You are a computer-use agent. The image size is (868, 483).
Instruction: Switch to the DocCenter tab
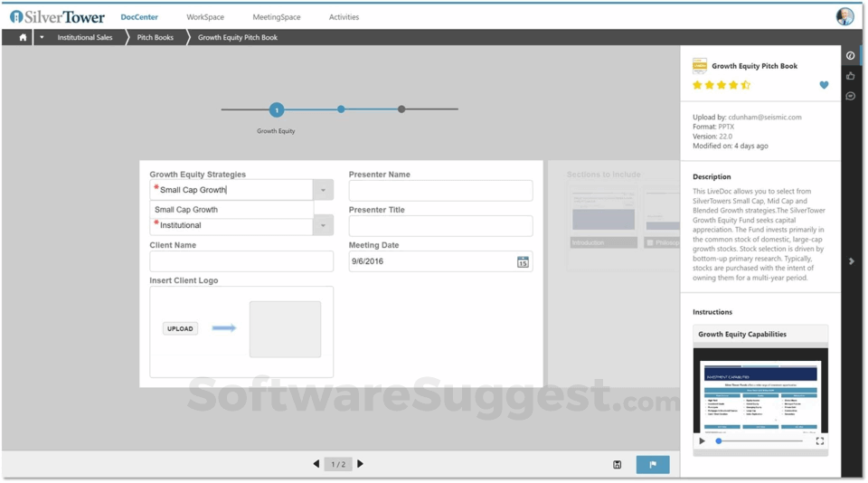pos(139,17)
